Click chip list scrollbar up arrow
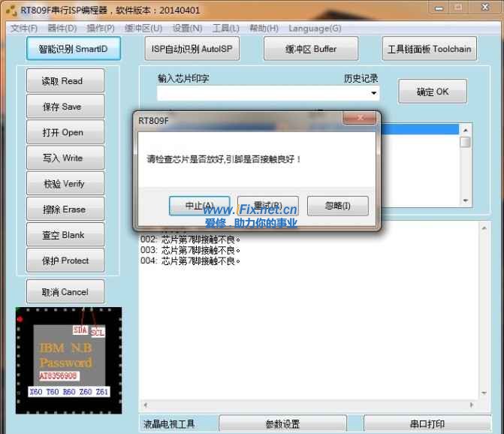The height and width of the screenshot is (434, 504). pyautogui.click(x=466, y=130)
